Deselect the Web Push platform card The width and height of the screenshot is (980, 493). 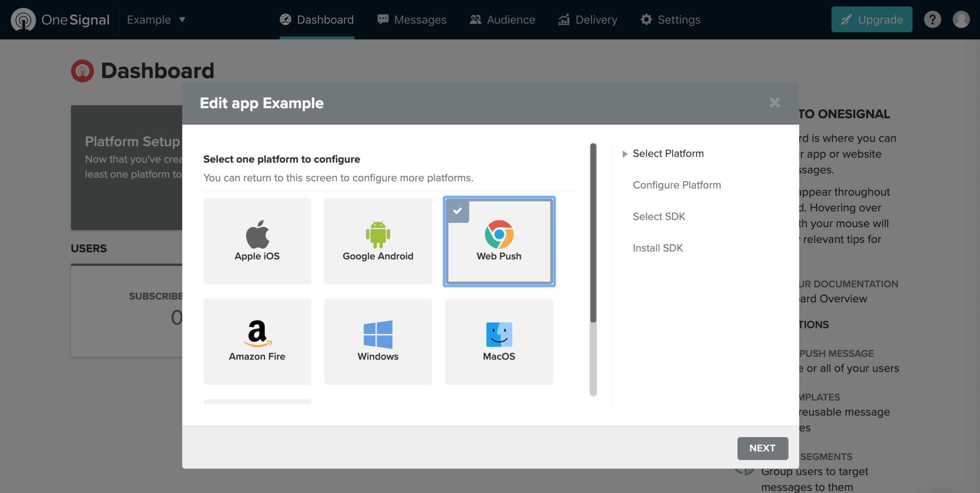pyautogui.click(x=499, y=241)
